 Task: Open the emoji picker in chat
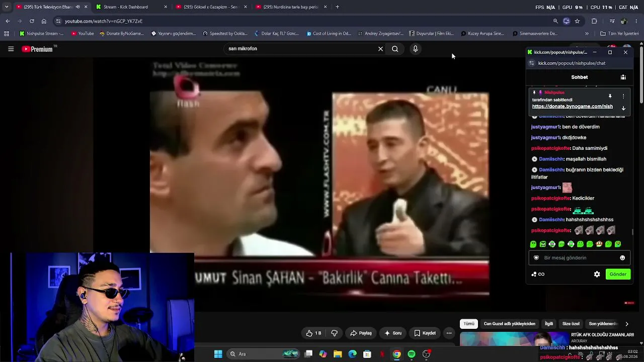(x=622, y=258)
